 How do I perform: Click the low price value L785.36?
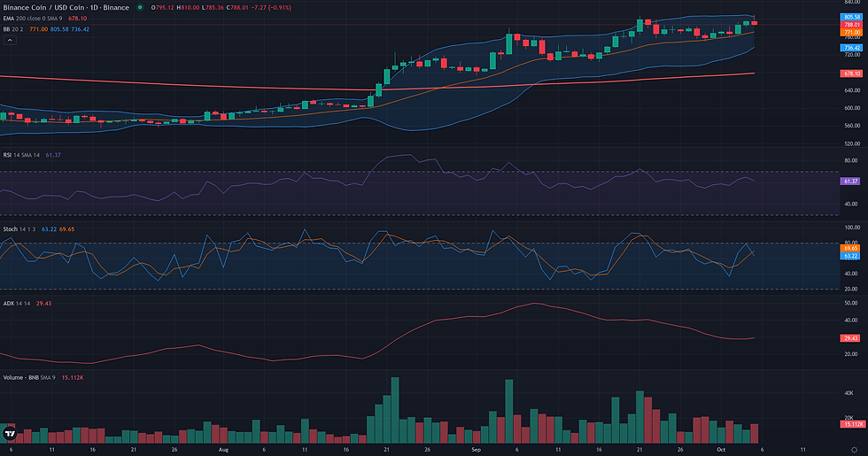(213, 8)
